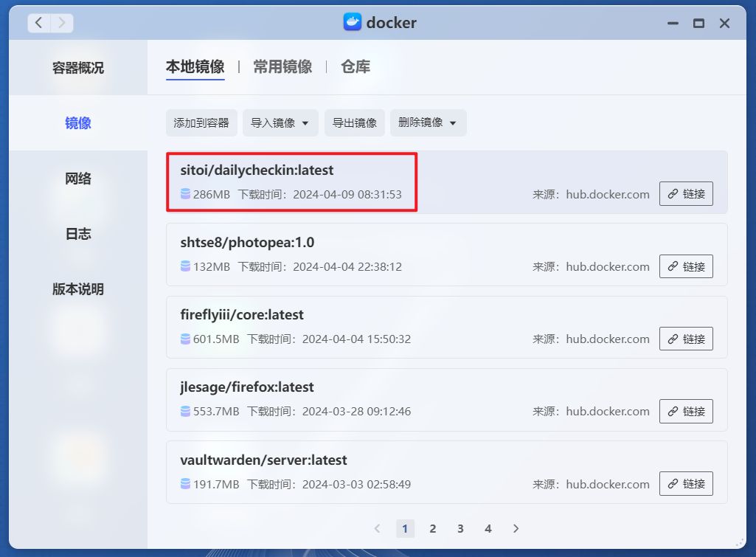Click the 链接 button for sitoi/dailycheckin
Image resolution: width=756 pixels, height=557 pixels.
tap(686, 193)
